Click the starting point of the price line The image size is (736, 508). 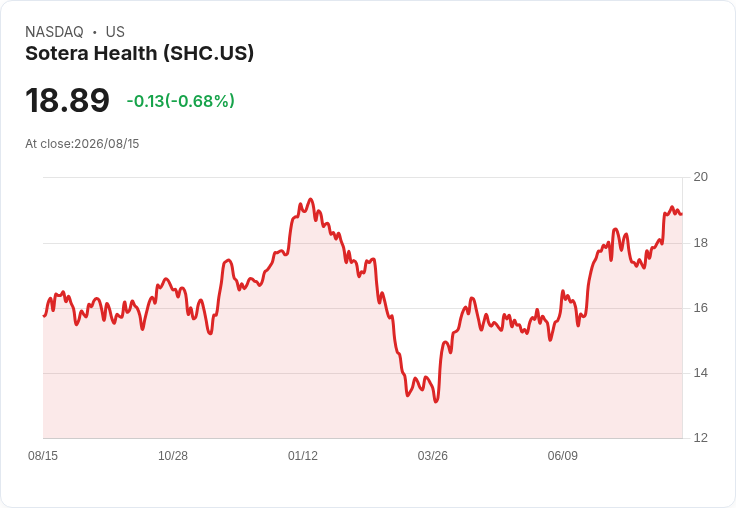[44, 316]
